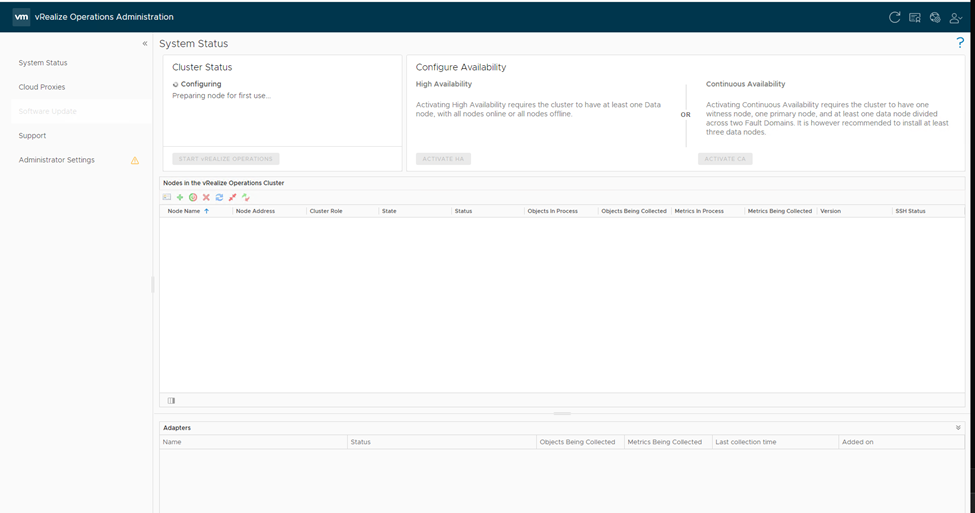Click the blue reload node icon
This screenshot has width=975, height=513.
coord(219,197)
